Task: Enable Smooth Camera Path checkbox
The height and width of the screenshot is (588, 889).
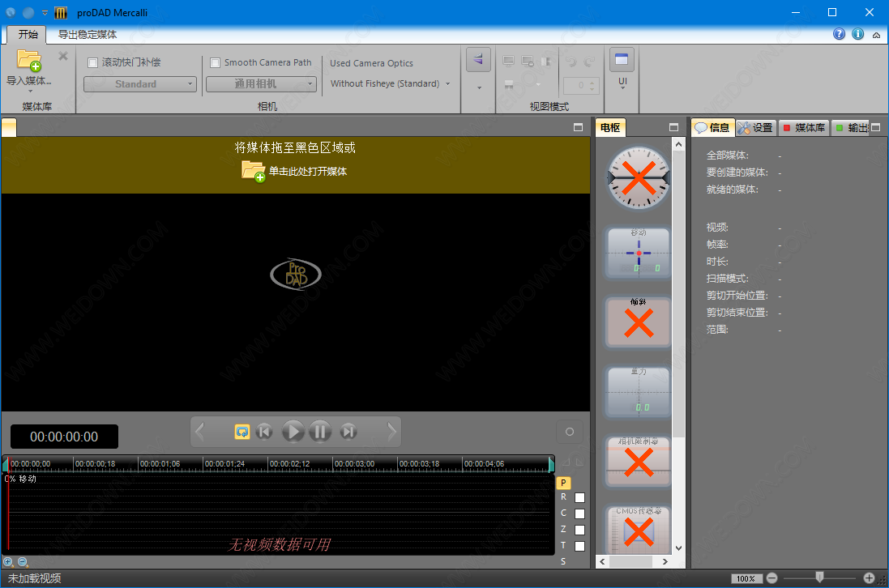Action: tap(215, 62)
